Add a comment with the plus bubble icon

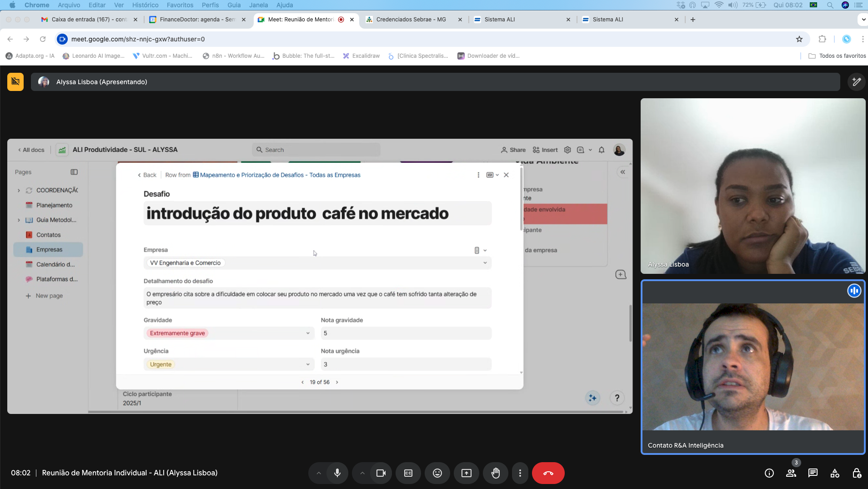(x=621, y=275)
